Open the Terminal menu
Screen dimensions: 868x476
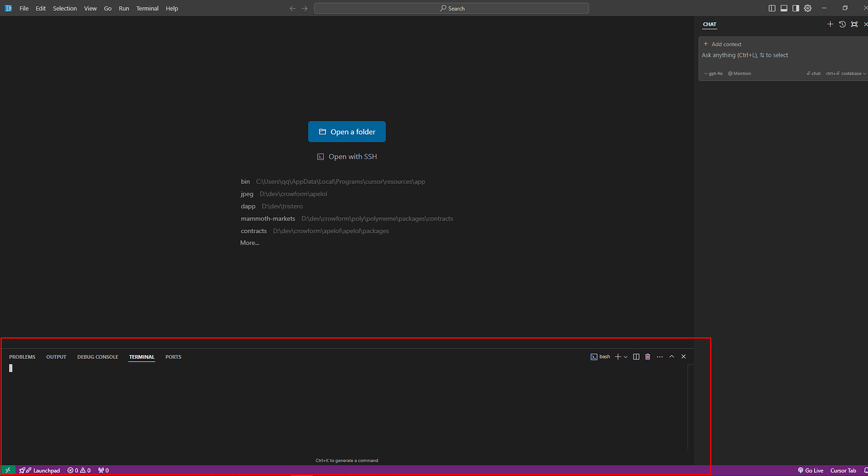[147, 8]
